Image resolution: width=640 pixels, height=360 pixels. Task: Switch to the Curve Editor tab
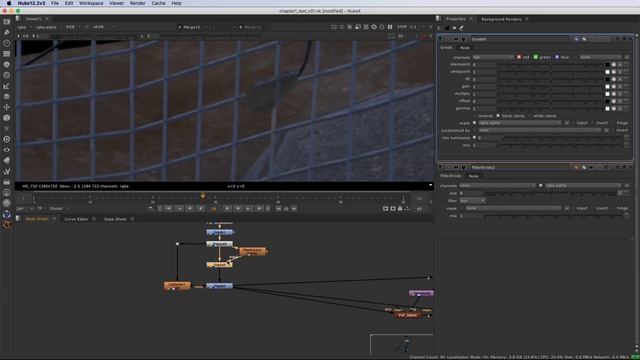(76, 219)
